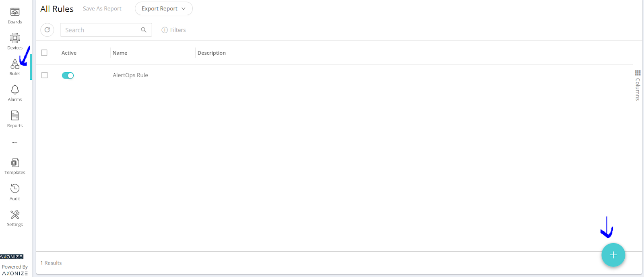Check the AlertOps Rule row checkbox

(45, 75)
